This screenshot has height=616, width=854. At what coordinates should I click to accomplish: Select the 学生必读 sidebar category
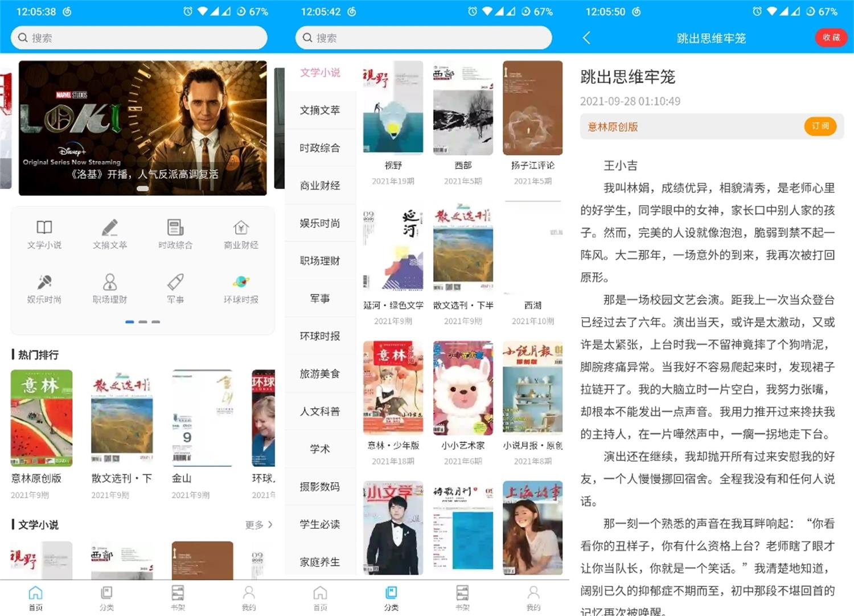(x=320, y=524)
